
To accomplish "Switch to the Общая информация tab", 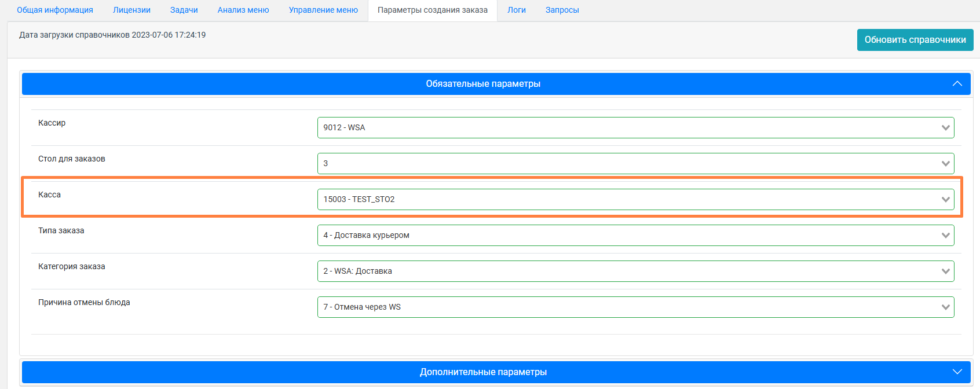I will pos(55,10).
